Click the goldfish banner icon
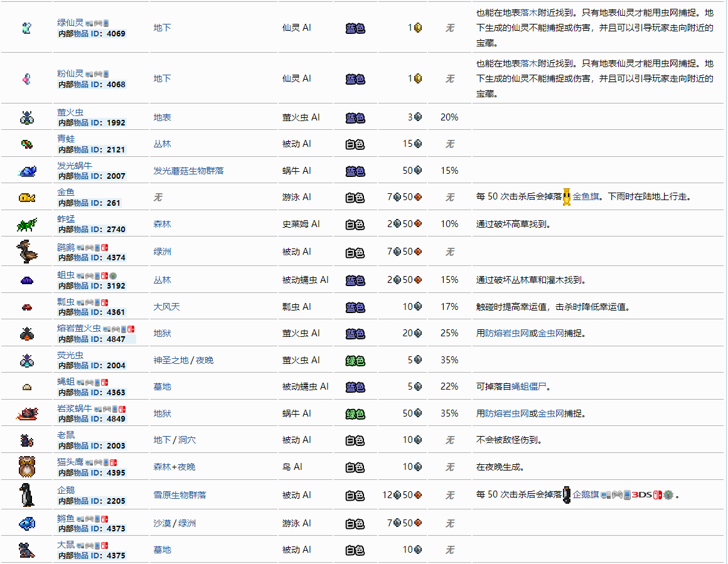The width and height of the screenshot is (728, 564). (x=567, y=197)
